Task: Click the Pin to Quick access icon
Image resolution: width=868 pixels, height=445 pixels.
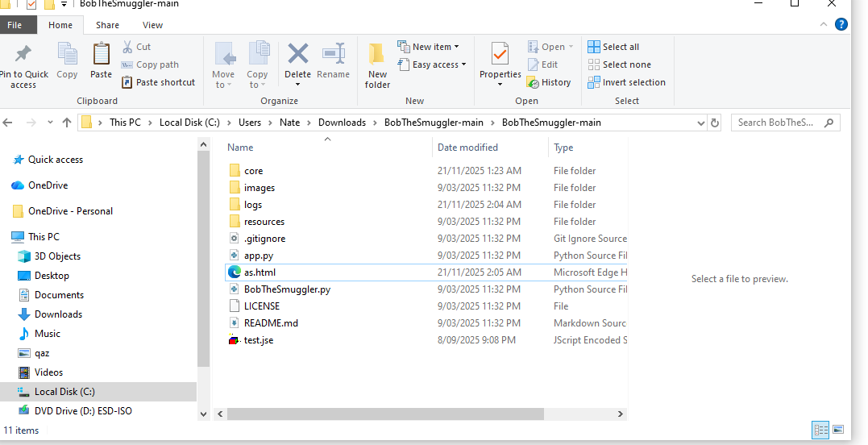Action: point(23,55)
